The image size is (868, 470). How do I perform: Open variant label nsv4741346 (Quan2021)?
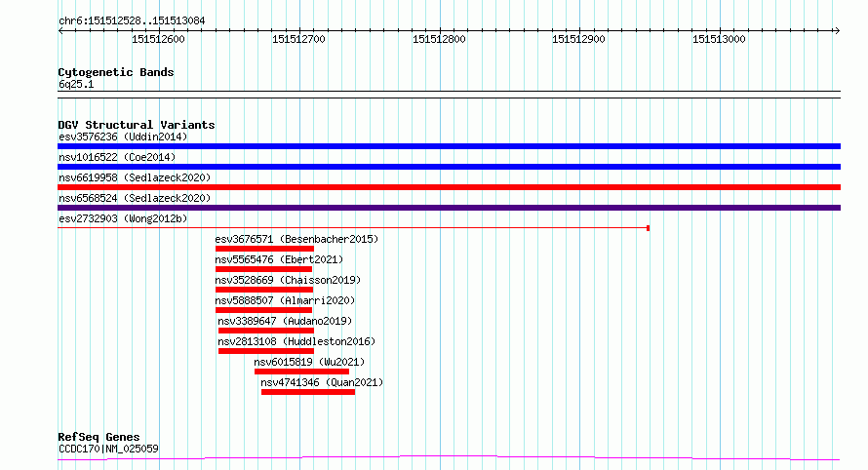[322, 382]
